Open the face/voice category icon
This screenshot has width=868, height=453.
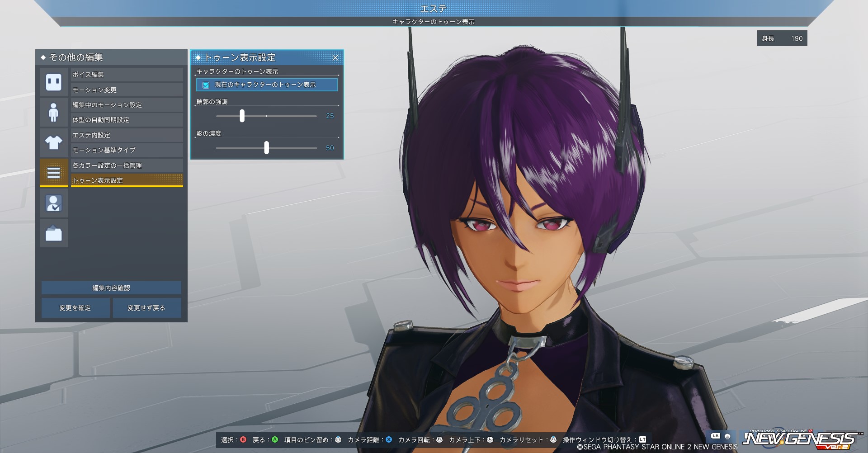pyautogui.click(x=54, y=82)
